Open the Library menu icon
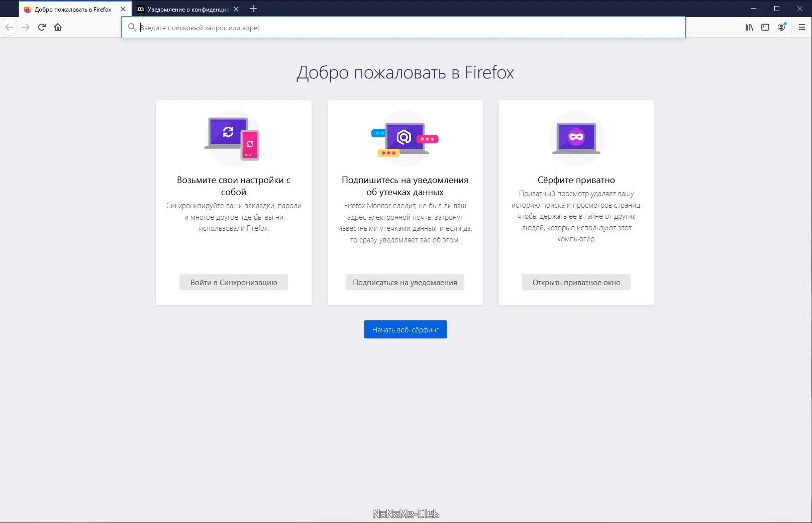Viewport: 812px width, 523px height. (749, 27)
